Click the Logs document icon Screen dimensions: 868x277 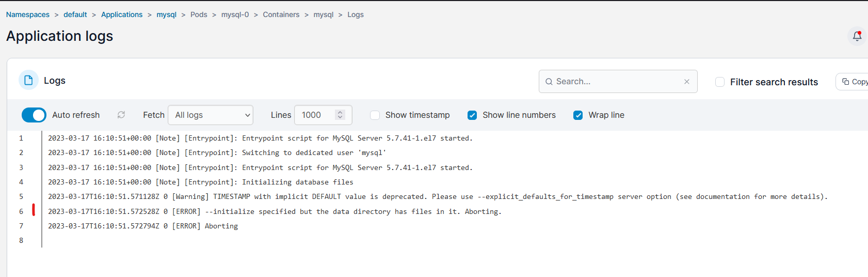click(x=28, y=80)
